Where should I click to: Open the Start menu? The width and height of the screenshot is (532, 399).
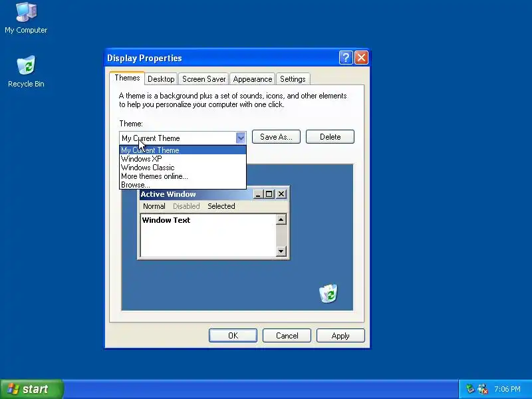coord(31,389)
